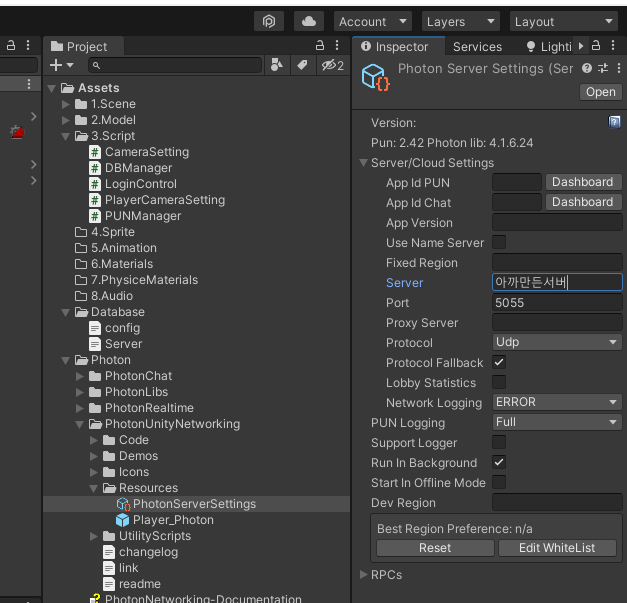Image resolution: width=627 pixels, height=603 pixels.
Task: Select the config text asset icon
Action: [x=95, y=328]
